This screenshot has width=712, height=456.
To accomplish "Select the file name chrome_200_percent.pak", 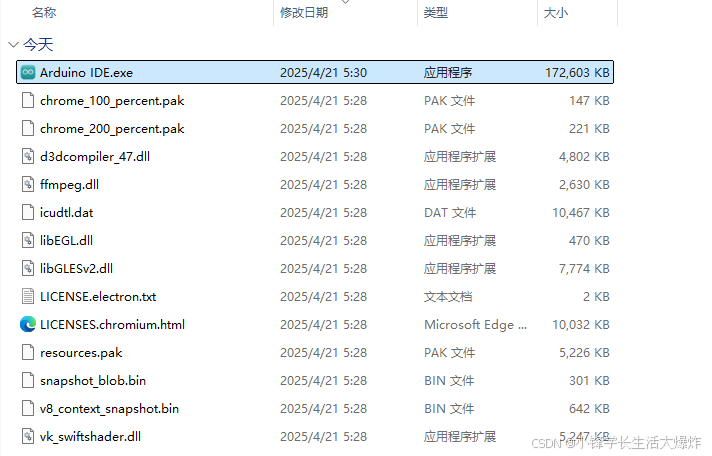I will [112, 129].
